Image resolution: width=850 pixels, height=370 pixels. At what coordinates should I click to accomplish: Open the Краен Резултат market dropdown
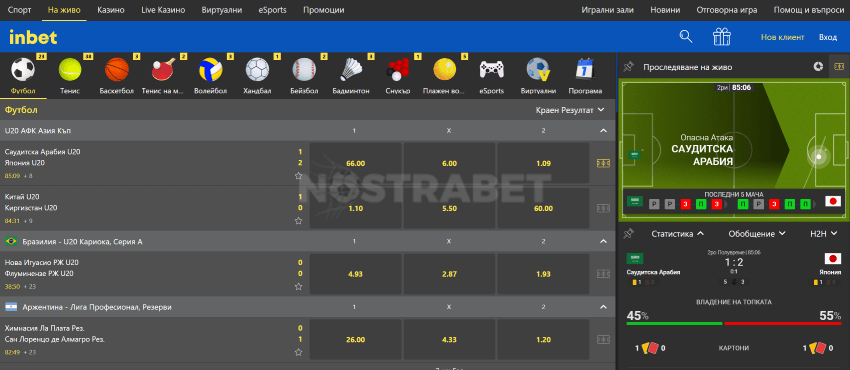(x=570, y=110)
